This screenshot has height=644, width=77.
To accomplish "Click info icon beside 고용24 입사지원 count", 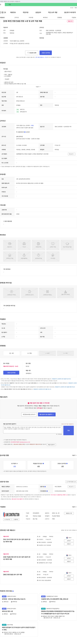I will point(67,464).
